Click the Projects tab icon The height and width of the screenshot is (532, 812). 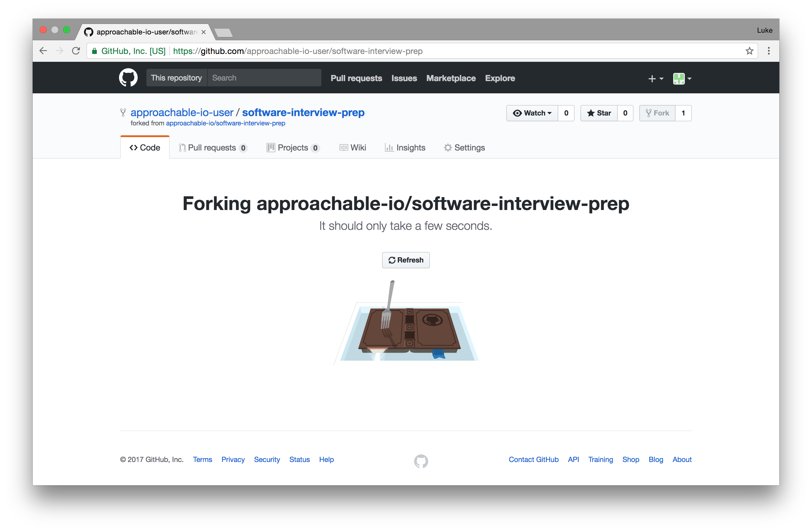pos(271,147)
